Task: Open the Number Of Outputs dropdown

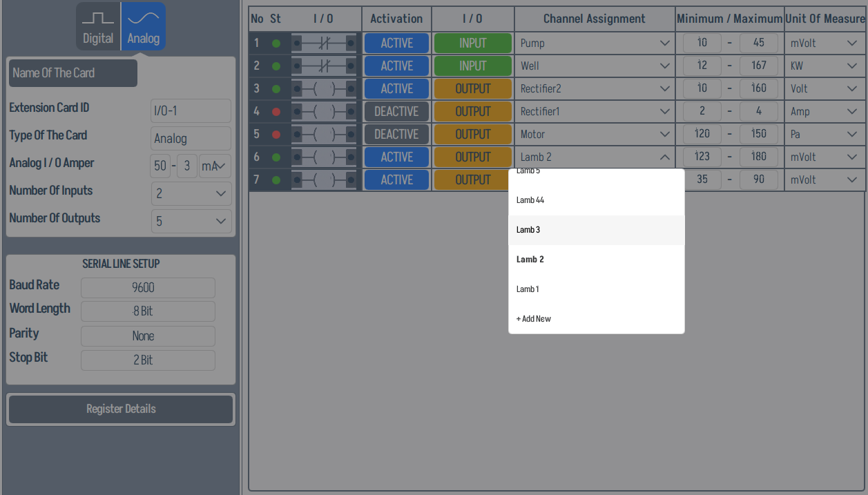Action: pos(191,221)
